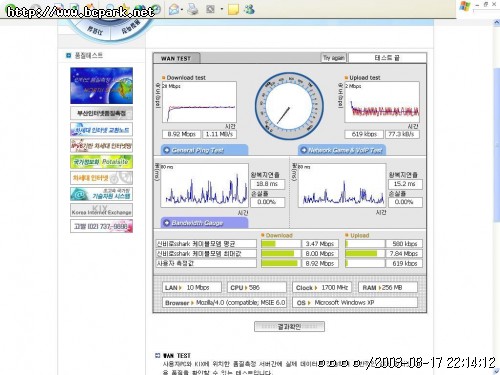Expand the Network Game & VoIP Test section

pyautogui.click(x=342, y=150)
